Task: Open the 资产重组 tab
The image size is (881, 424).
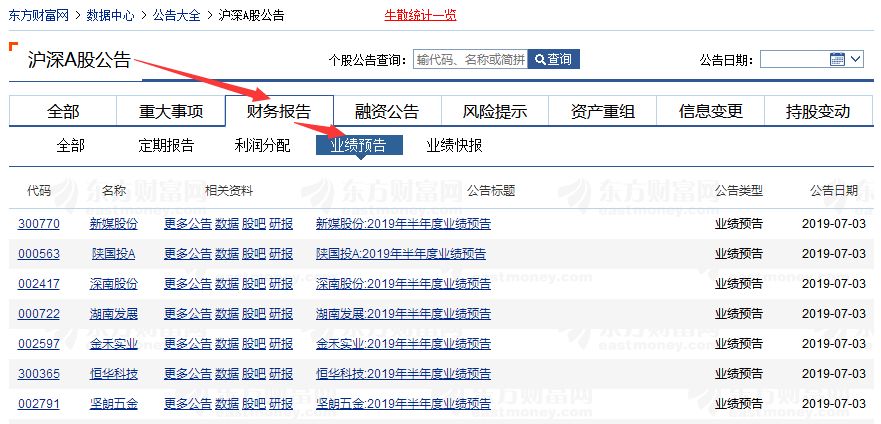Action: coord(602,111)
